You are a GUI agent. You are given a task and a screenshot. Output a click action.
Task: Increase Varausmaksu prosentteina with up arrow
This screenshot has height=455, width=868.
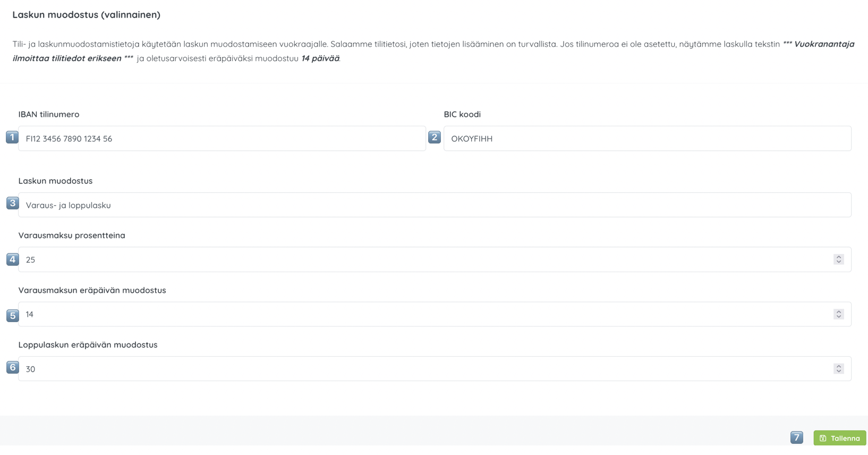(839, 257)
